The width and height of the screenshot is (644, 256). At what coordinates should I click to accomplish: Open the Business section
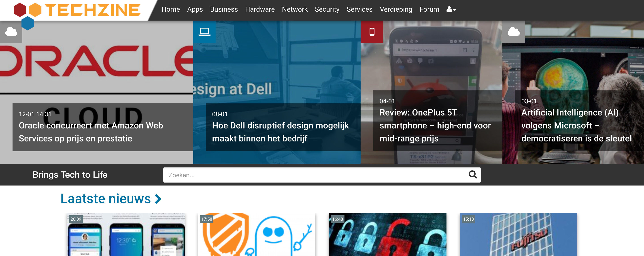tap(224, 9)
